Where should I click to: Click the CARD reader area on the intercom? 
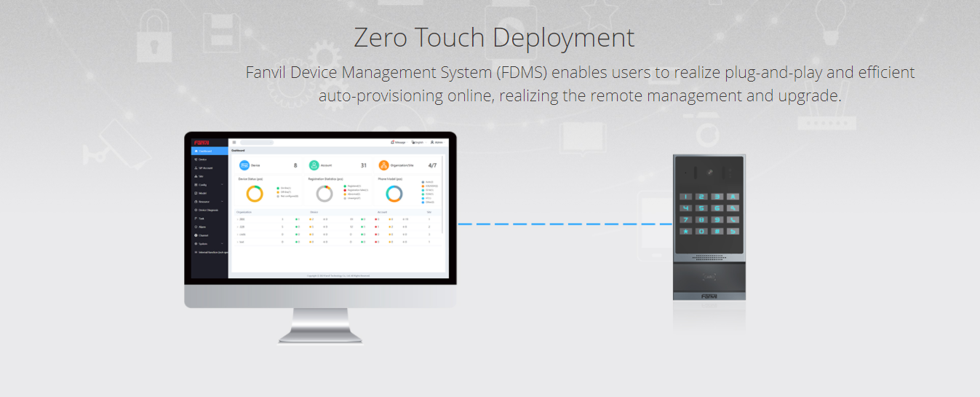[x=709, y=277]
